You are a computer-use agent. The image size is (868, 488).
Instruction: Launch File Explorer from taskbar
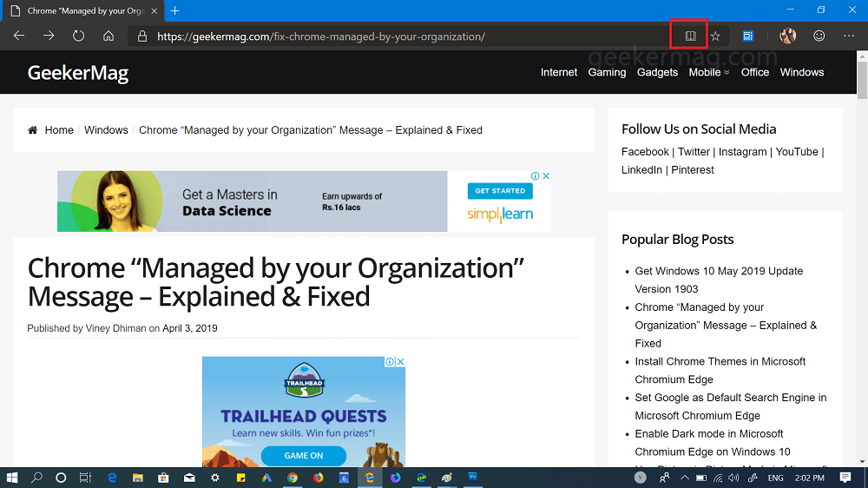(x=137, y=478)
